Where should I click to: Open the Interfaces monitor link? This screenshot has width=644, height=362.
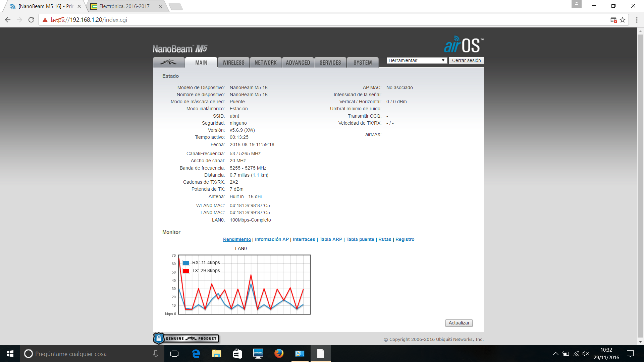tap(304, 239)
